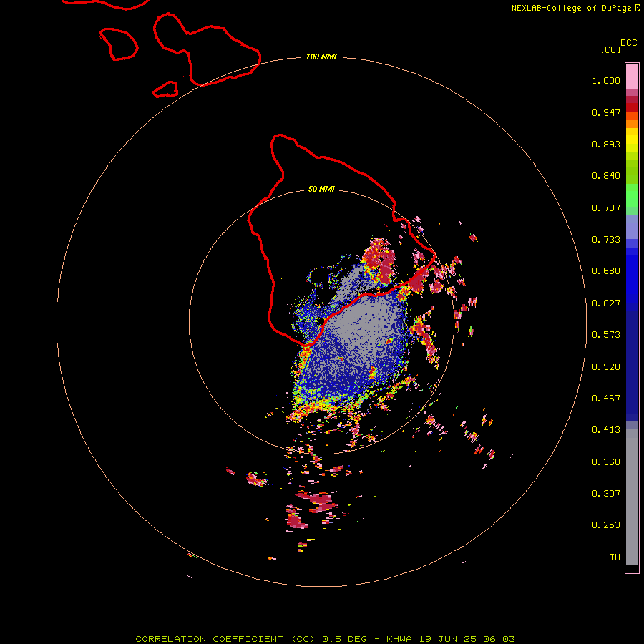Click the 0.573 legend value
Viewport: 644px width, 644px height.
click(606, 335)
